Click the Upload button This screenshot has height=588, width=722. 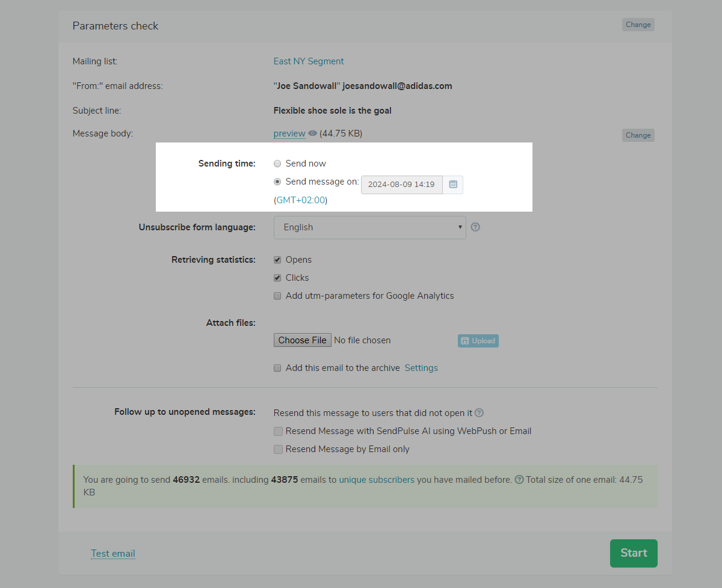click(x=478, y=341)
